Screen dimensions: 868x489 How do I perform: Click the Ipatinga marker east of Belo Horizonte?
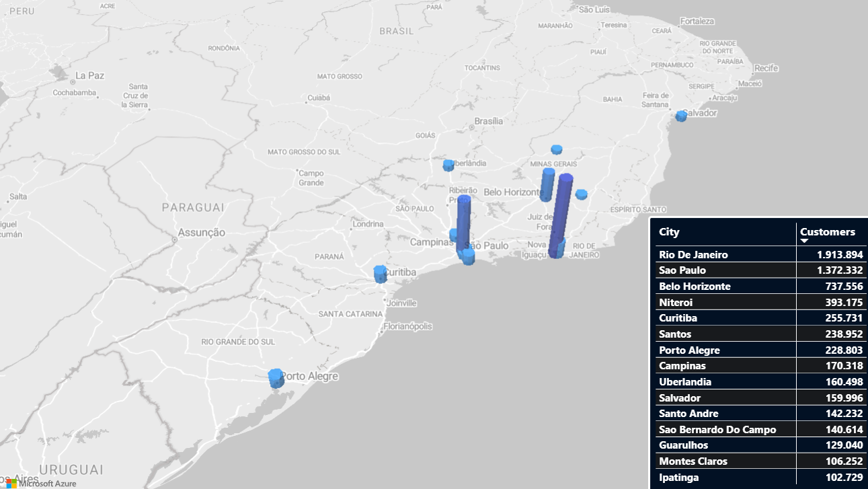[x=582, y=194]
